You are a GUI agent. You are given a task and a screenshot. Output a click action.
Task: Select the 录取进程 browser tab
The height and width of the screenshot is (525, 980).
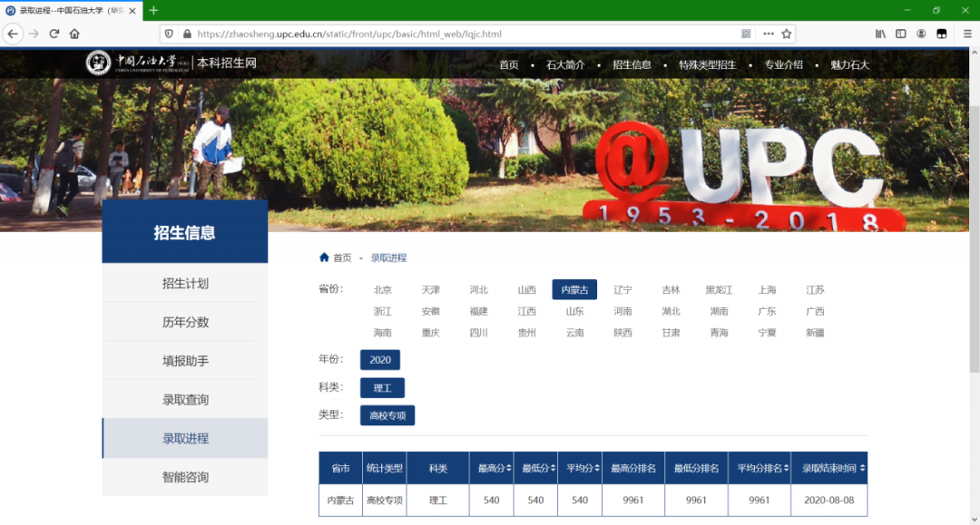click(64, 11)
